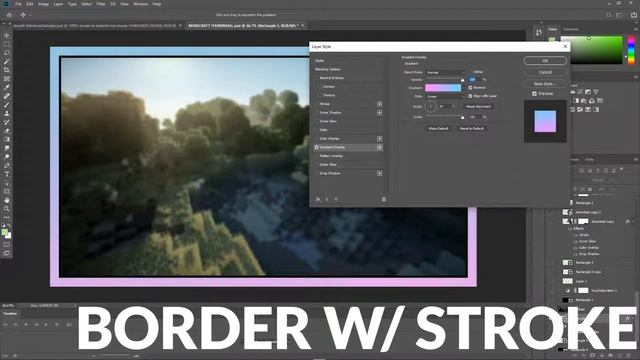Select the Crop tool

[7, 70]
